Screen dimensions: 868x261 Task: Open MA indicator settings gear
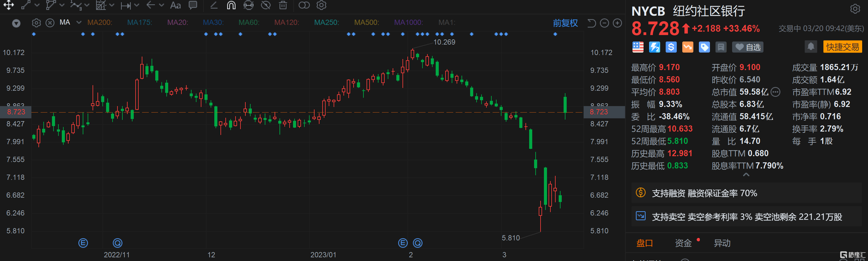pos(36,23)
